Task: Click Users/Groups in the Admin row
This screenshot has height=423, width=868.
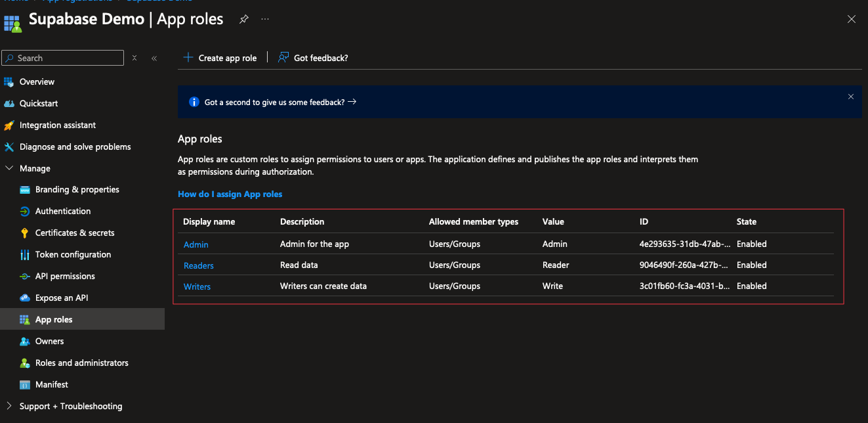Action: (455, 244)
